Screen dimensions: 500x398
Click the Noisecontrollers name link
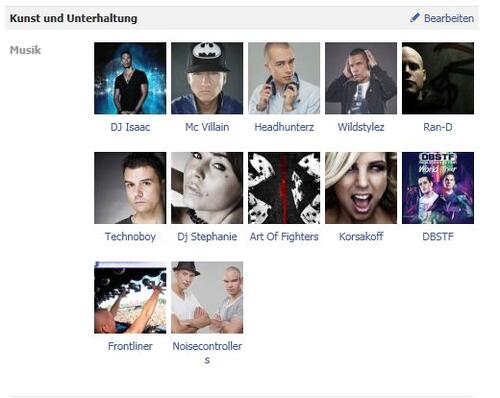tap(207, 353)
